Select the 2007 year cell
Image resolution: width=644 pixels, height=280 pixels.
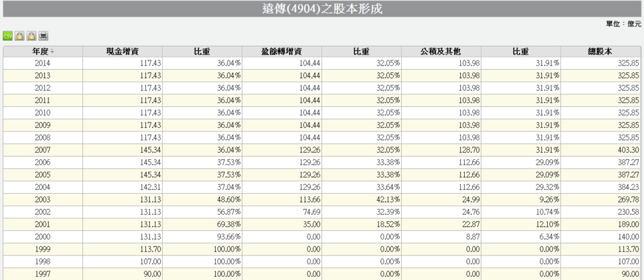43,150
